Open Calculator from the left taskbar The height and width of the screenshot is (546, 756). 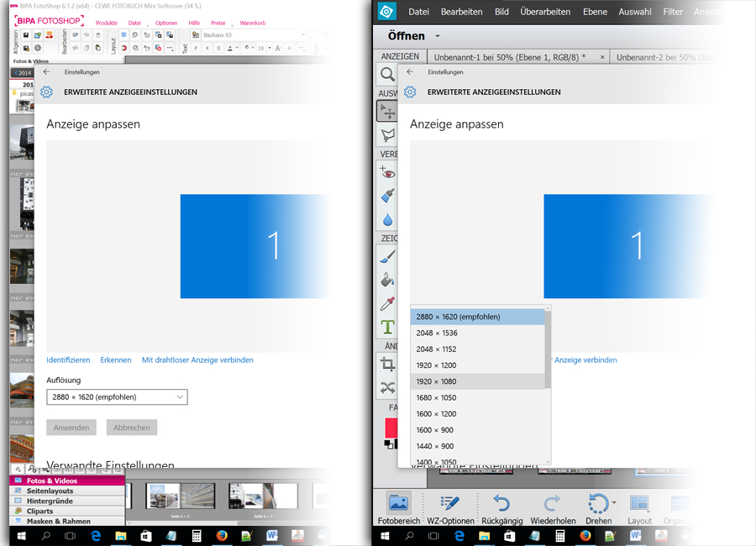[x=197, y=536]
